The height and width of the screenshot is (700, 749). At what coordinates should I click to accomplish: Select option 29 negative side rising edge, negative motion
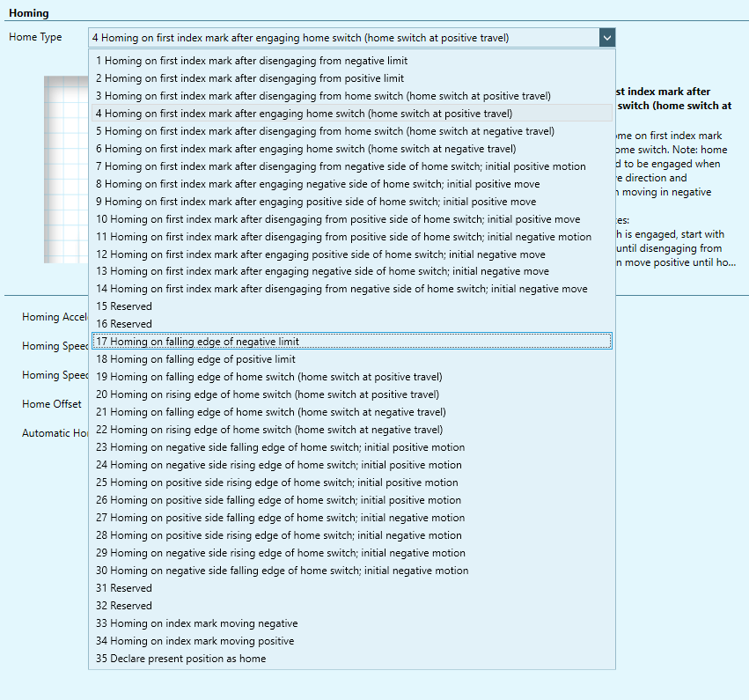point(351,553)
